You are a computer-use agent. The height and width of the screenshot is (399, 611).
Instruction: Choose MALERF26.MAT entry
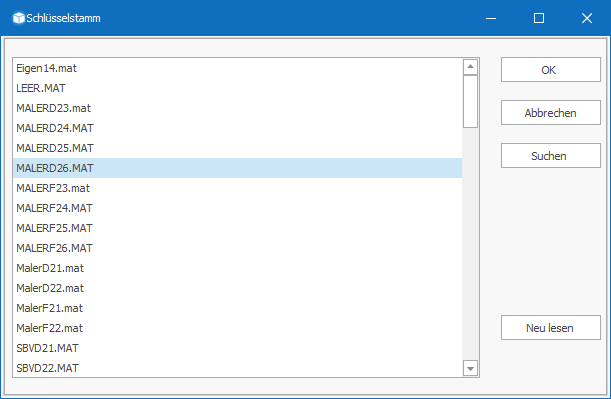(x=238, y=248)
